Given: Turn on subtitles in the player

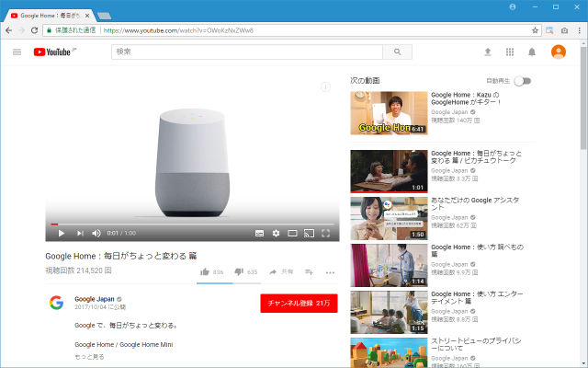Looking at the screenshot, I should click(259, 233).
